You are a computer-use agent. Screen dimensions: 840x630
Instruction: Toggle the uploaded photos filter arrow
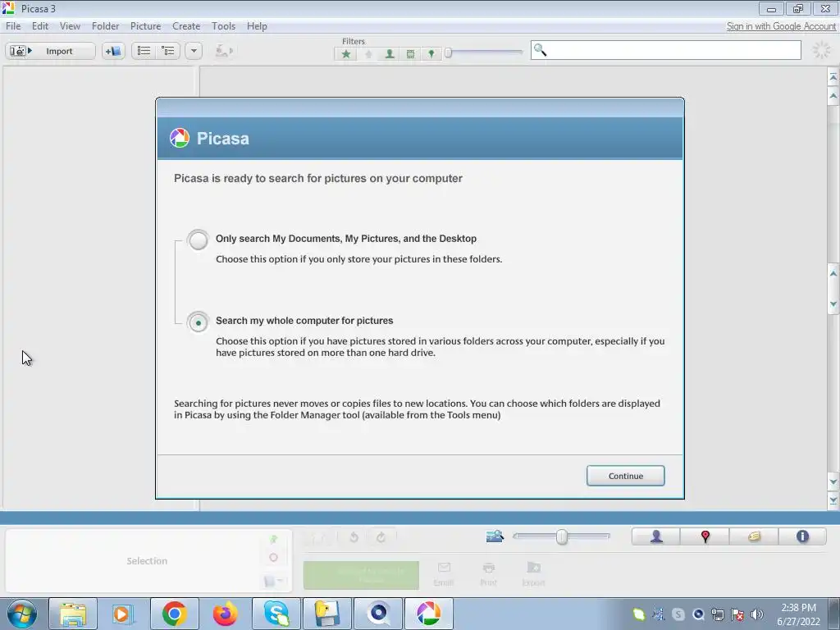[368, 53]
